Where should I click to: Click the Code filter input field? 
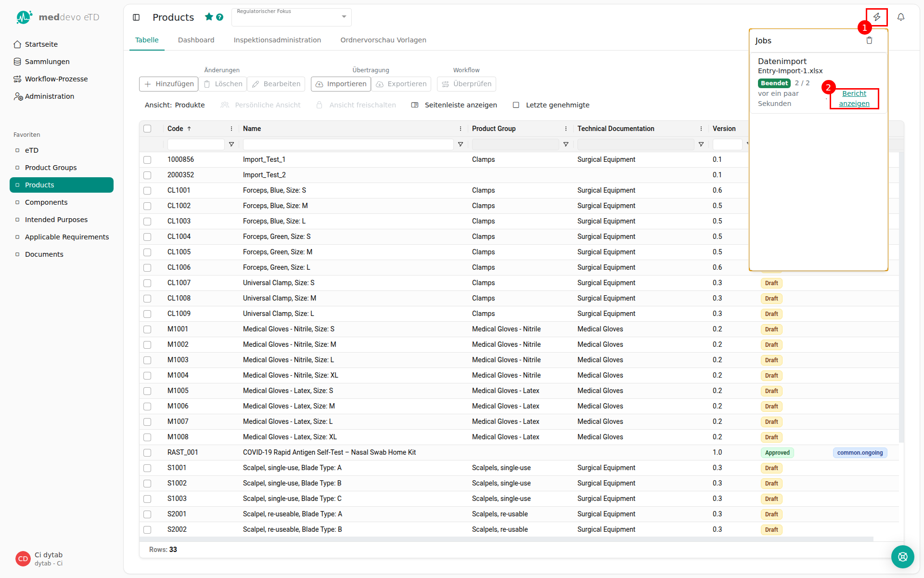(196, 144)
